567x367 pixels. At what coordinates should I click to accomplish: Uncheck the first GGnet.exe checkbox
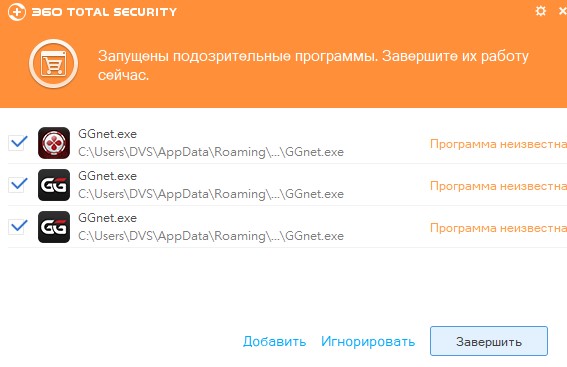click(x=17, y=142)
